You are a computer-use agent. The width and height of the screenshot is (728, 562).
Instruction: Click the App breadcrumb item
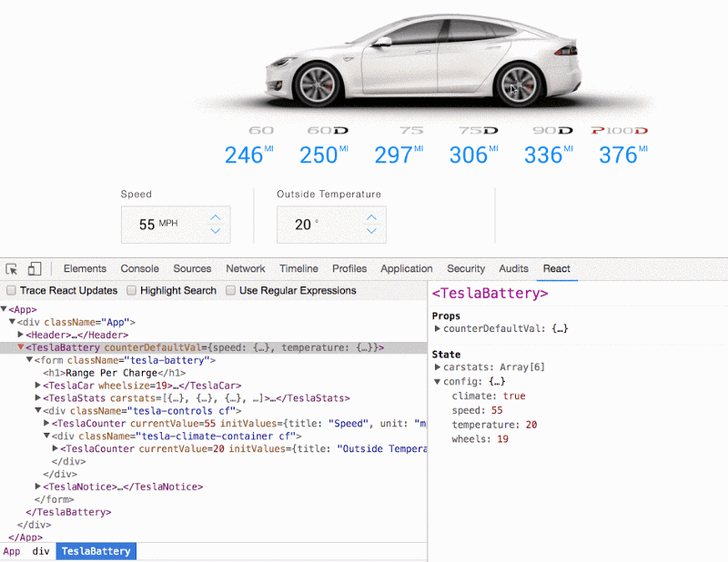tap(12, 551)
